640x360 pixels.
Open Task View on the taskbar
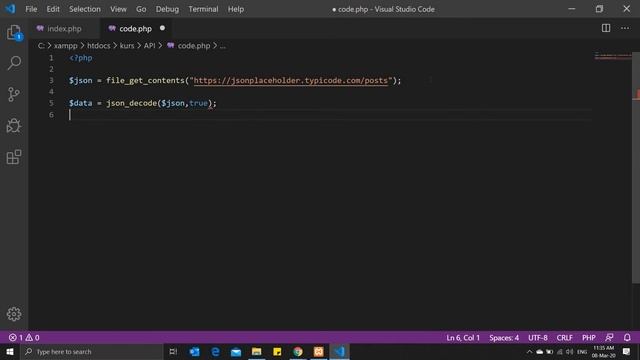click(173, 351)
